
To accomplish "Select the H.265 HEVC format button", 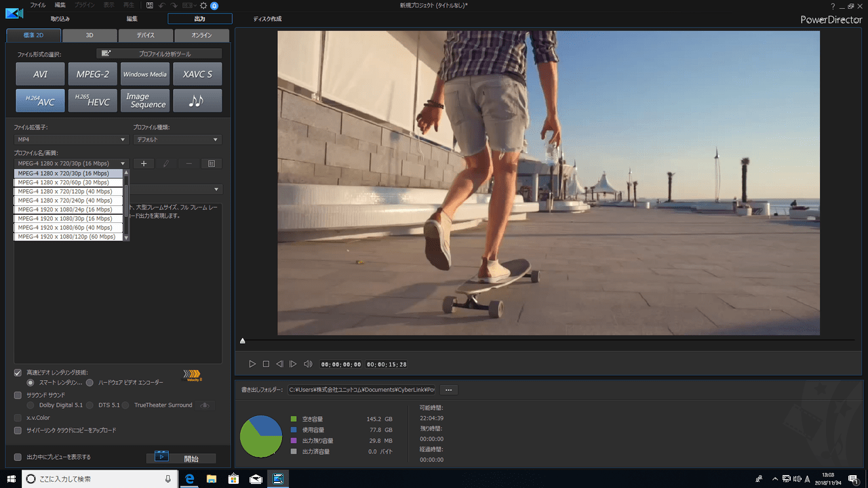I will tap(92, 101).
